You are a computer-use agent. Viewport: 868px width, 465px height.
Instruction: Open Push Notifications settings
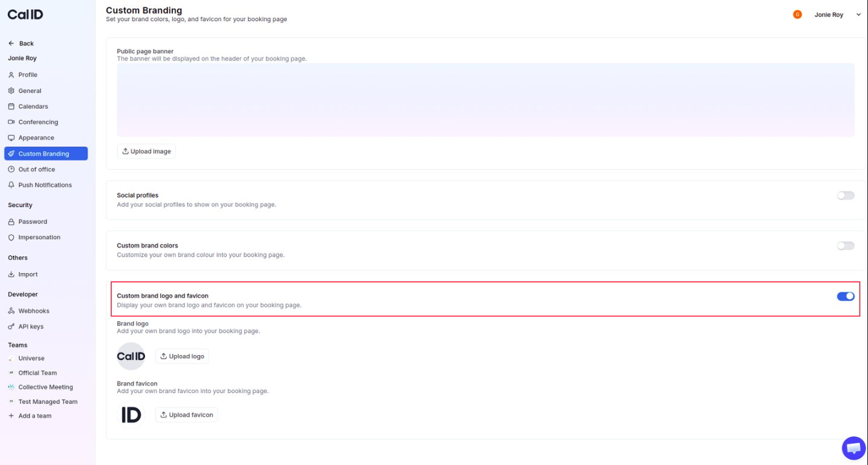click(46, 185)
